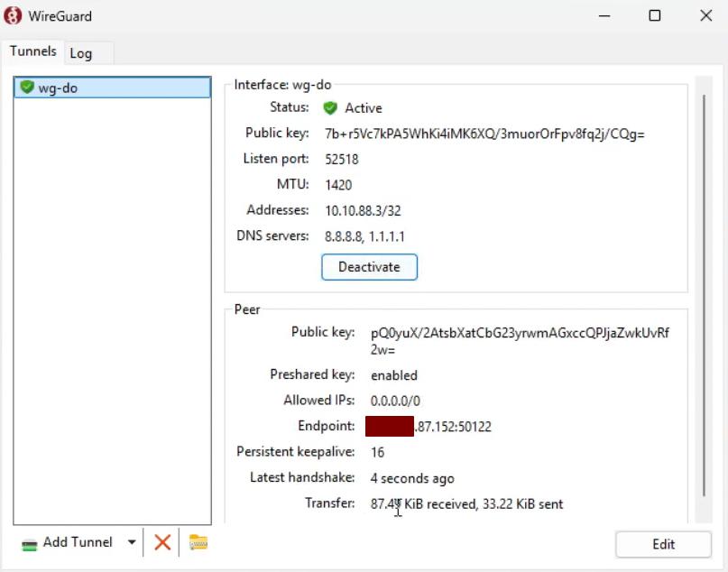The height and width of the screenshot is (572, 728).
Task: Click the WireGuard logo in title bar
Action: click(x=13, y=15)
